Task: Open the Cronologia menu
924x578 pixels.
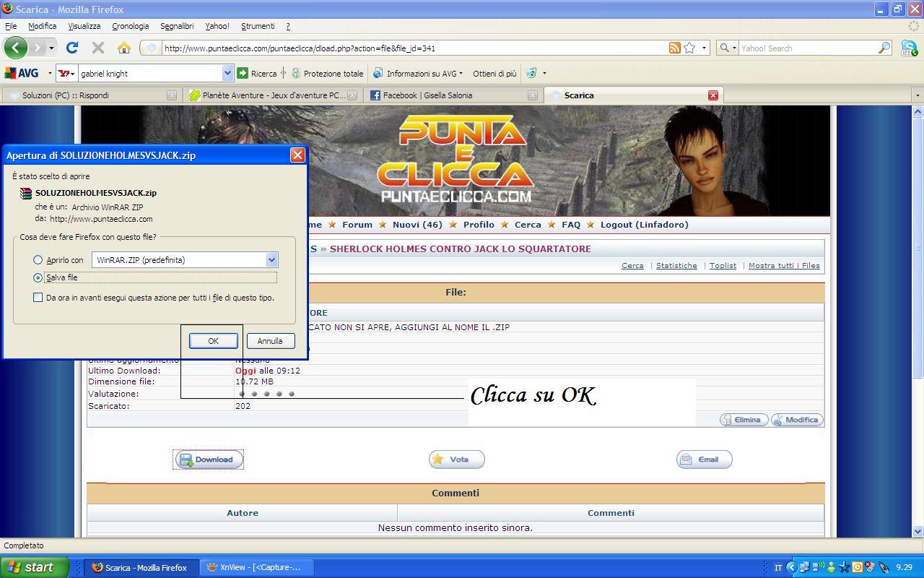Action: (131, 26)
